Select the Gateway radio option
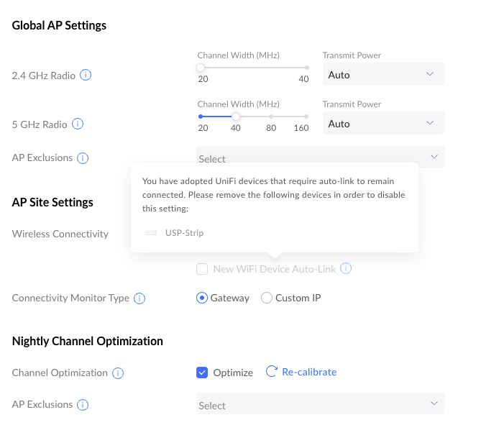 [202, 298]
